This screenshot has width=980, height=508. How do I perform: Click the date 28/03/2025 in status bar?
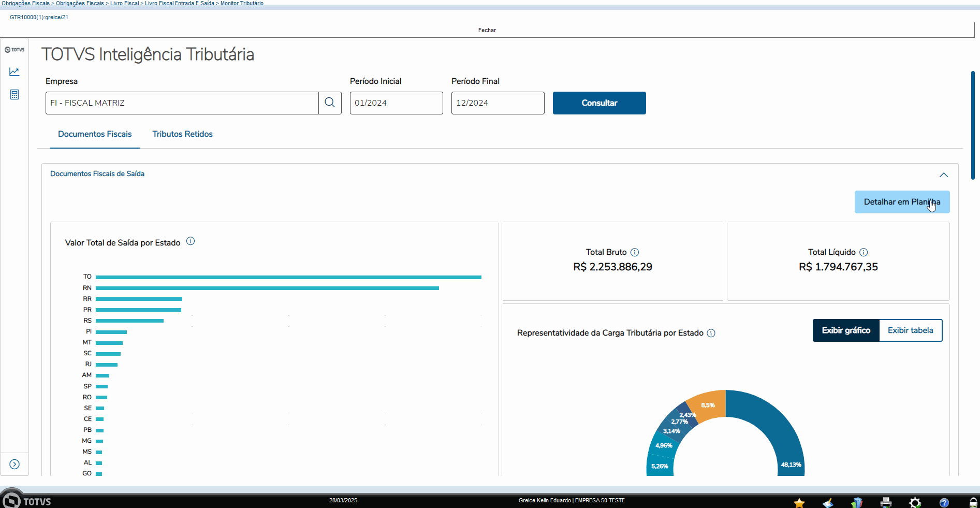click(343, 500)
